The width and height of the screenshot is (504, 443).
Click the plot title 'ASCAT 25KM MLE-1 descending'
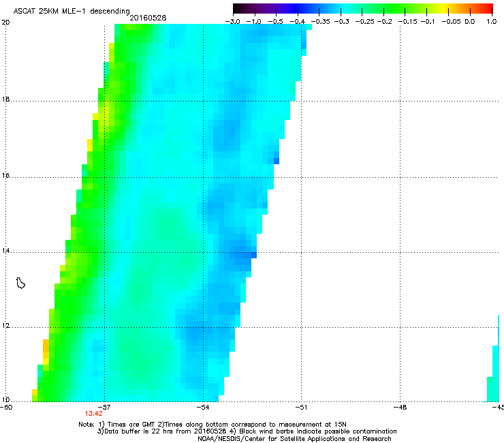[72, 11]
